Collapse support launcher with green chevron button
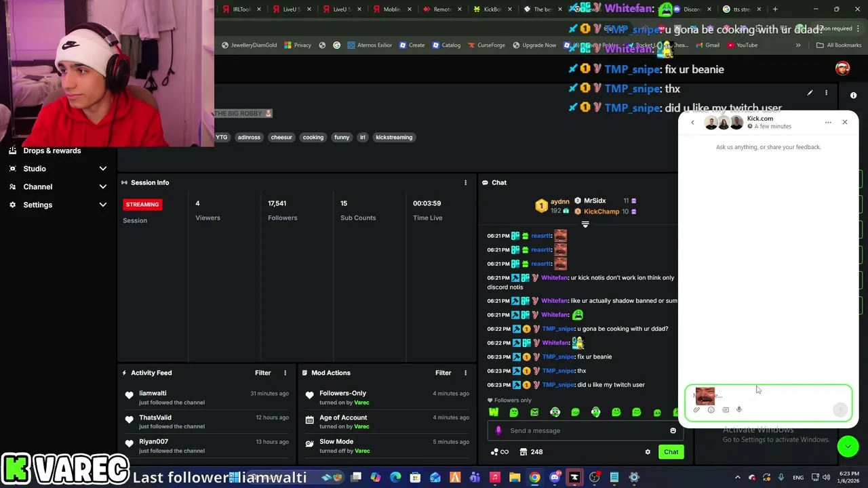Image resolution: width=868 pixels, height=488 pixels. [848, 446]
